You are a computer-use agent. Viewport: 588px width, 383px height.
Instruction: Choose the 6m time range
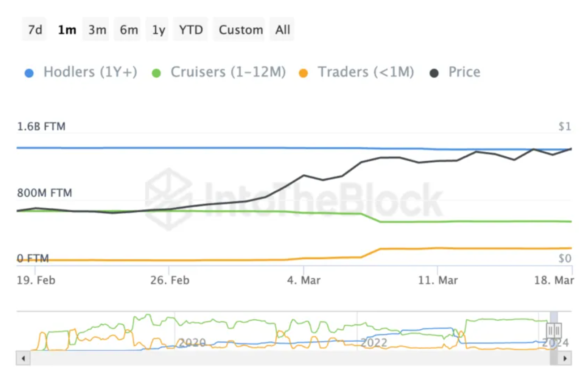click(x=128, y=30)
